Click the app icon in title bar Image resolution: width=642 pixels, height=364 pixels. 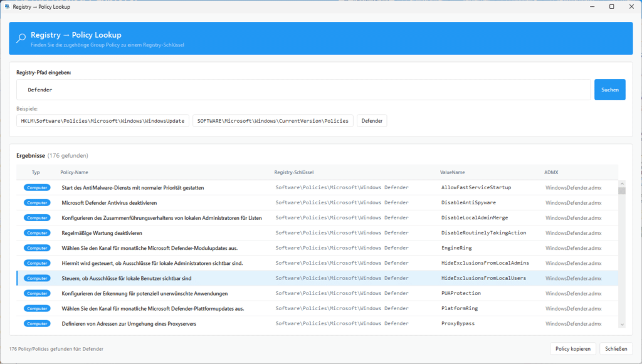tap(7, 6)
